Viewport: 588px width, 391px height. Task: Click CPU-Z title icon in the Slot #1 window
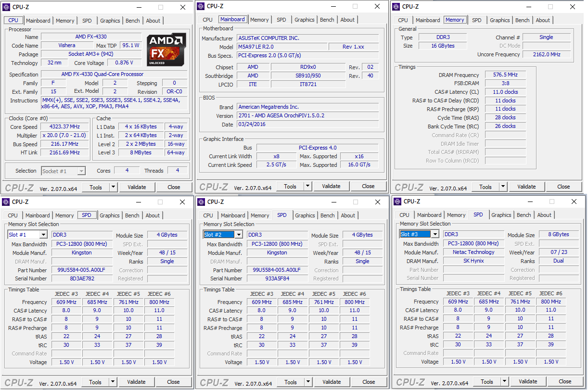pos(6,202)
